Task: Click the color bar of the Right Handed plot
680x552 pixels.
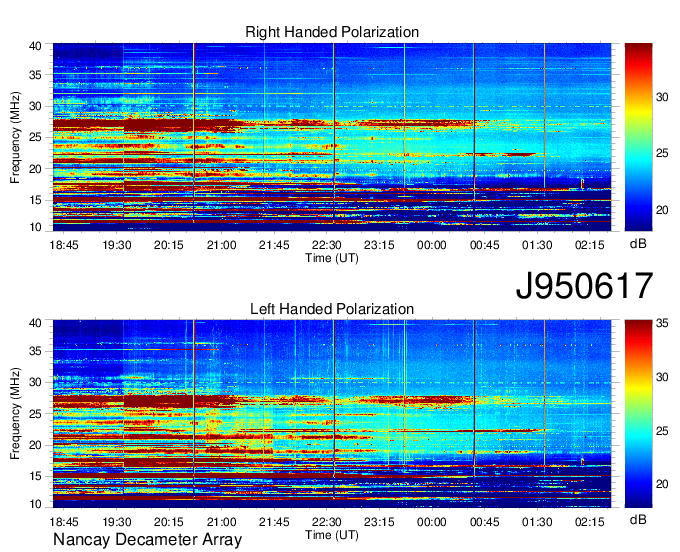Action: click(x=638, y=137)
